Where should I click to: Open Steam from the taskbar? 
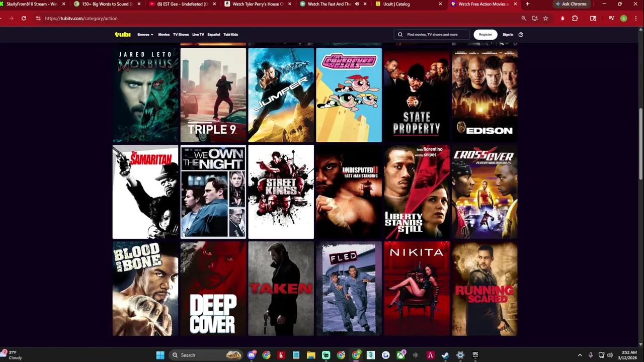pyautogui.click(x=445, y=355)
